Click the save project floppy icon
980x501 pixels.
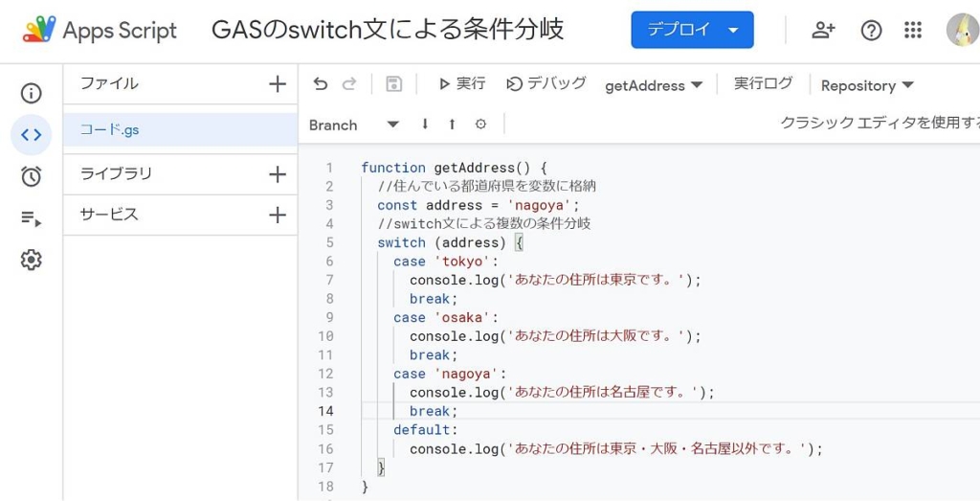393,84
